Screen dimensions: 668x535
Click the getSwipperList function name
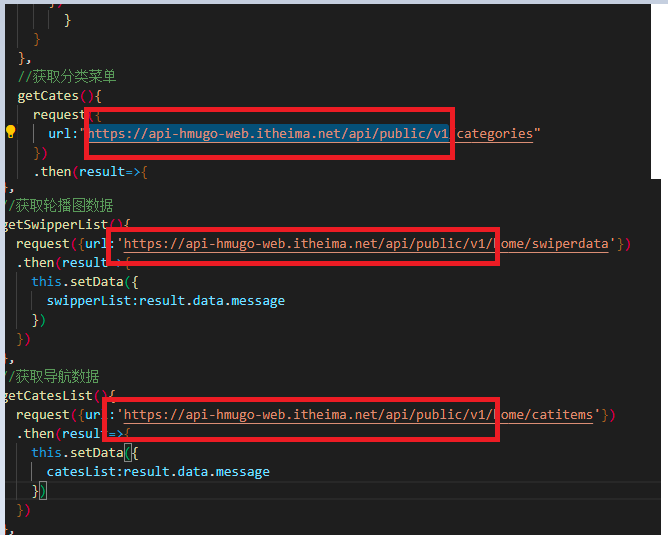point(56,224)
